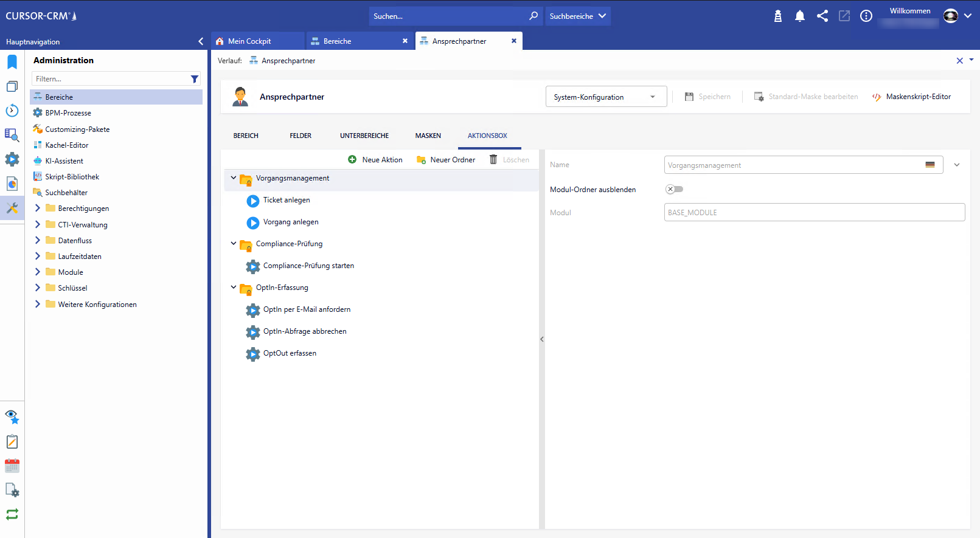Collapse the Vorgangsmanagement folder
The image size is (980, 538).
(234, 178)
